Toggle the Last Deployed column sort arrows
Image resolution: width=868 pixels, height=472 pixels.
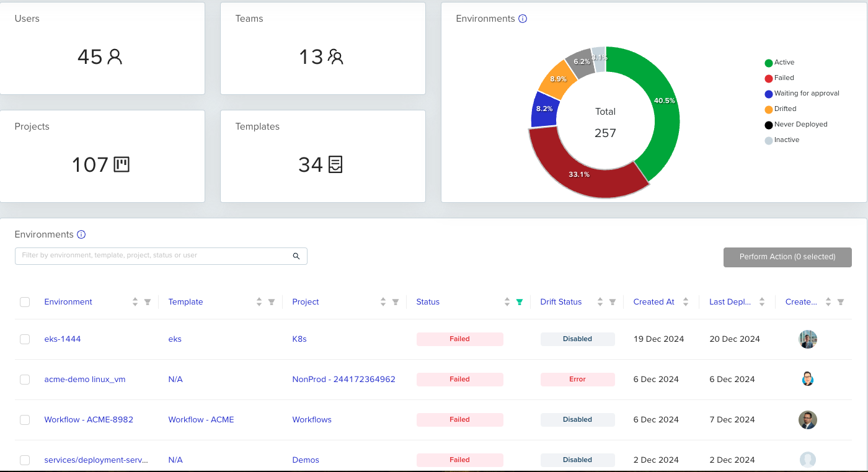coord(762,302)
